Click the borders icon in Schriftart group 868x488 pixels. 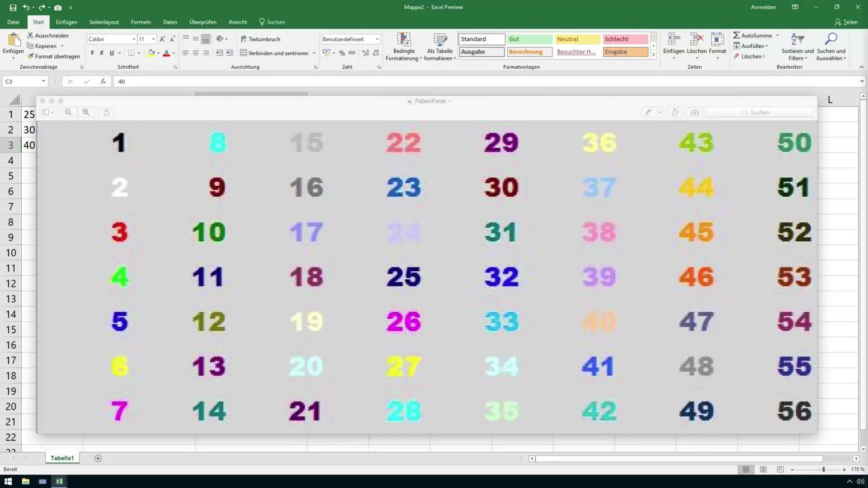click(x=131, y=53)
